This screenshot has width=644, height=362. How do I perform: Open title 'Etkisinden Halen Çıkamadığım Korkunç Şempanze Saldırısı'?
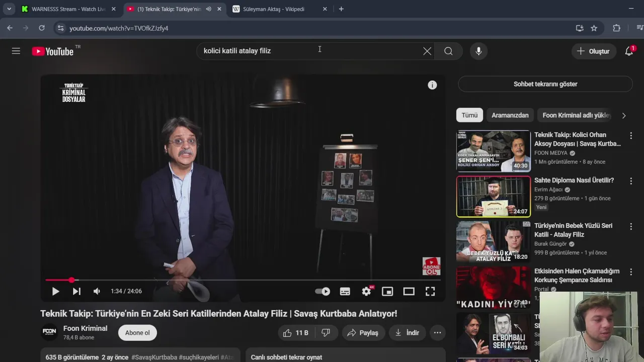[577, 276]
